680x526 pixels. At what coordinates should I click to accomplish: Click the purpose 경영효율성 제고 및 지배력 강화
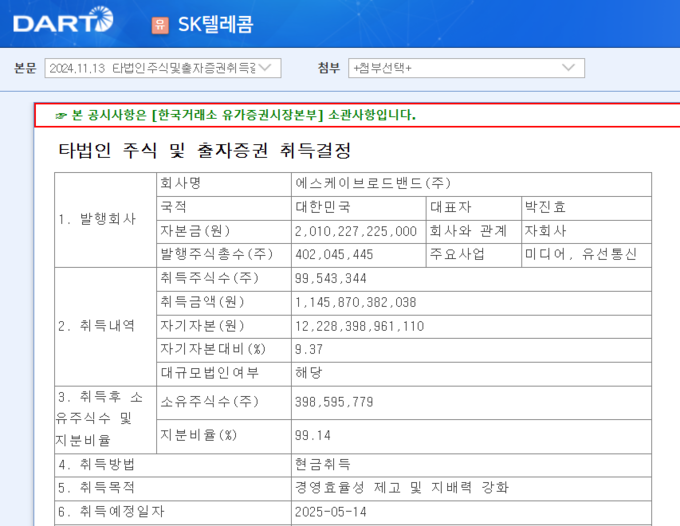402,487
